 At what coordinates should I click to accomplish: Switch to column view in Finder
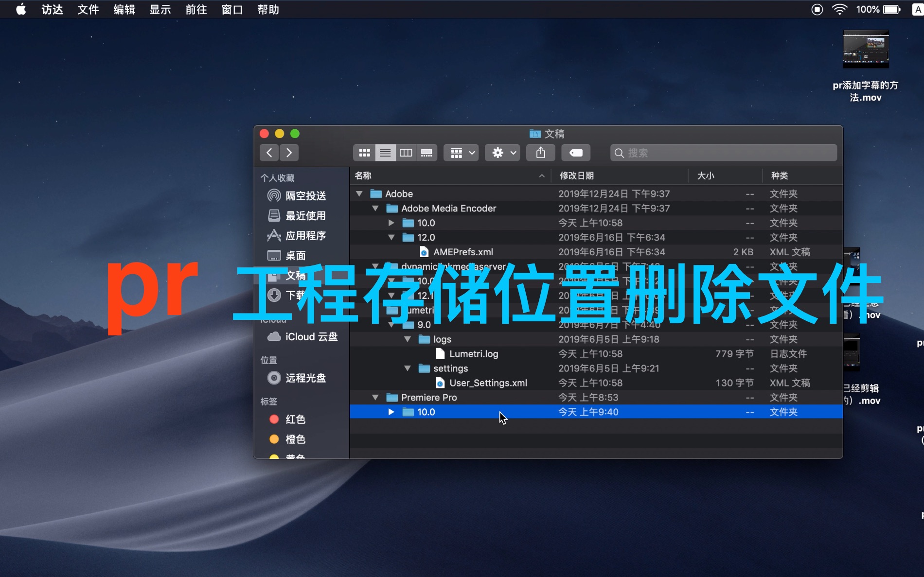(x=406, y=153)
